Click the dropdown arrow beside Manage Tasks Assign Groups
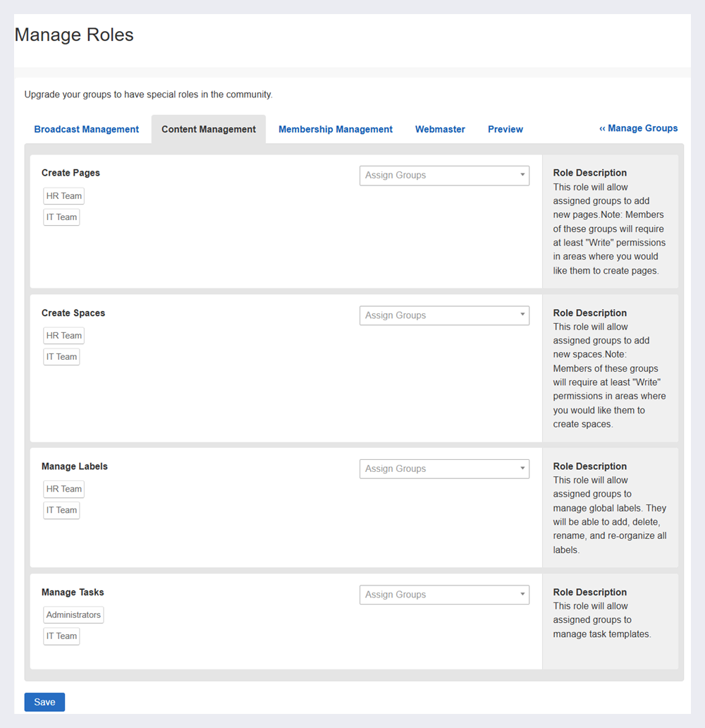 (x=522, y=595)
